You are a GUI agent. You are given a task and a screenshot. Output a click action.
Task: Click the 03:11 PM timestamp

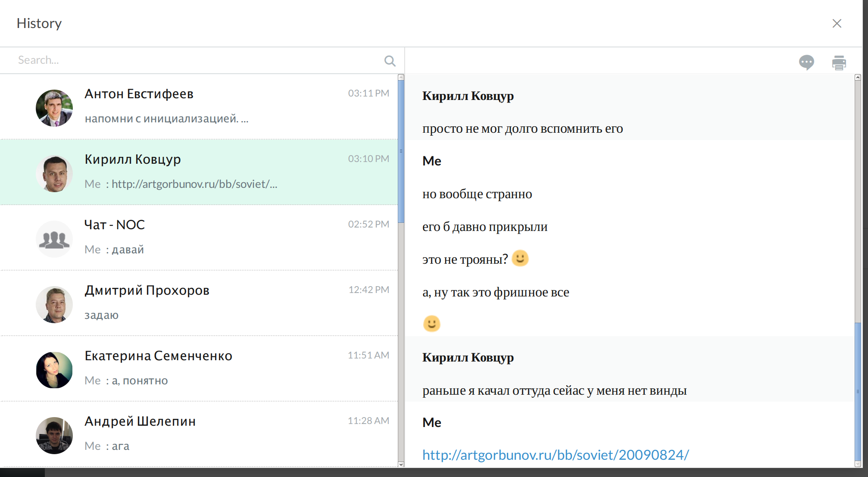coord(368,93)
